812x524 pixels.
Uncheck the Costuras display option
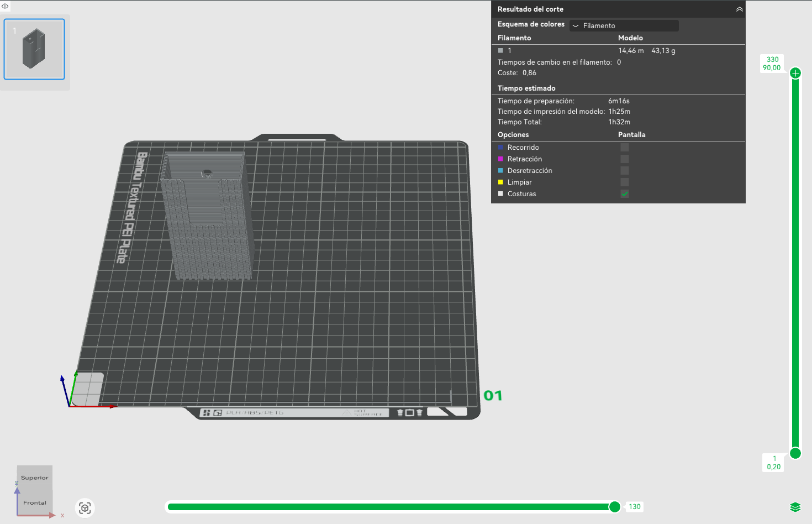tap(625, 194)
